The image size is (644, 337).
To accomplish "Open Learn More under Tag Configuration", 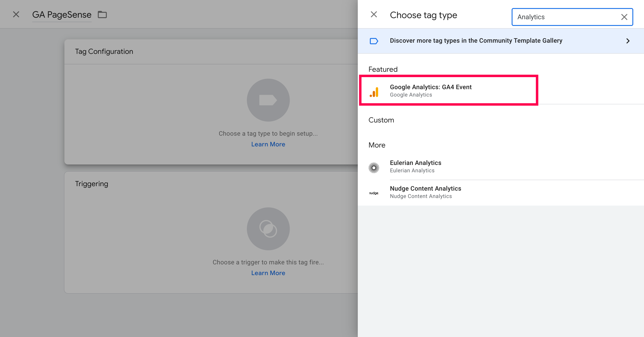I will [x=268, y=144].
